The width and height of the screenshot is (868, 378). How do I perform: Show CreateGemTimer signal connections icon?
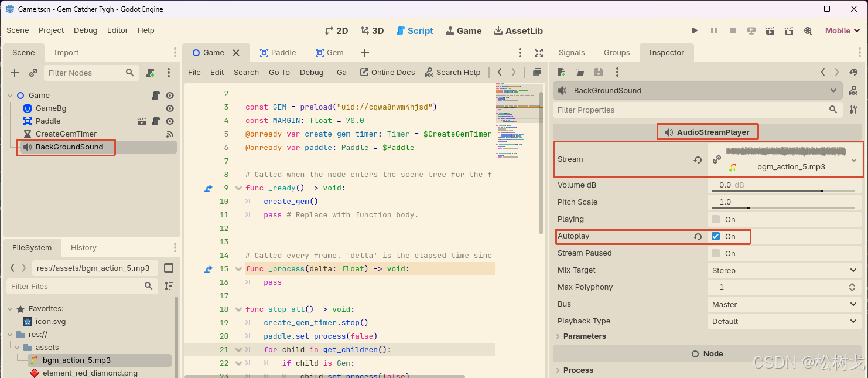pyautogui.click(x=170, y=134)
